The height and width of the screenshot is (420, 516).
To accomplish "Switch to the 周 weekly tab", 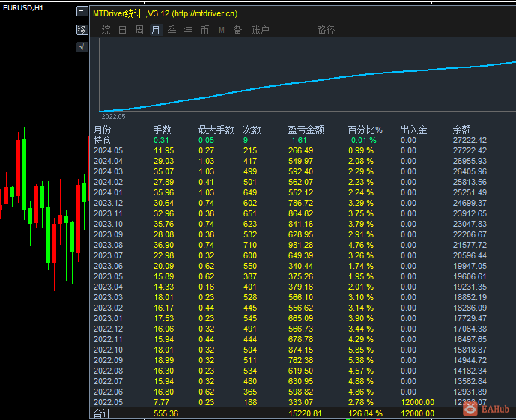I will click(139, 30).
